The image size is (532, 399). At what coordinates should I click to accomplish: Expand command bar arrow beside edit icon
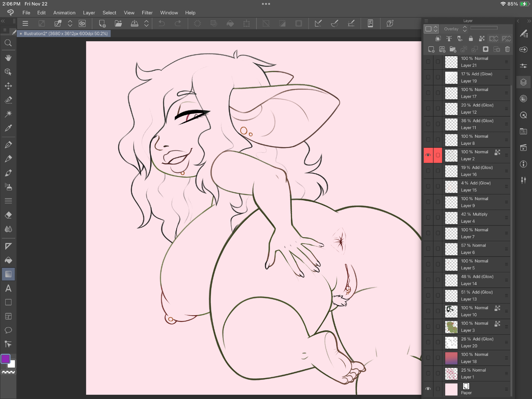click(x=70, y=23)
